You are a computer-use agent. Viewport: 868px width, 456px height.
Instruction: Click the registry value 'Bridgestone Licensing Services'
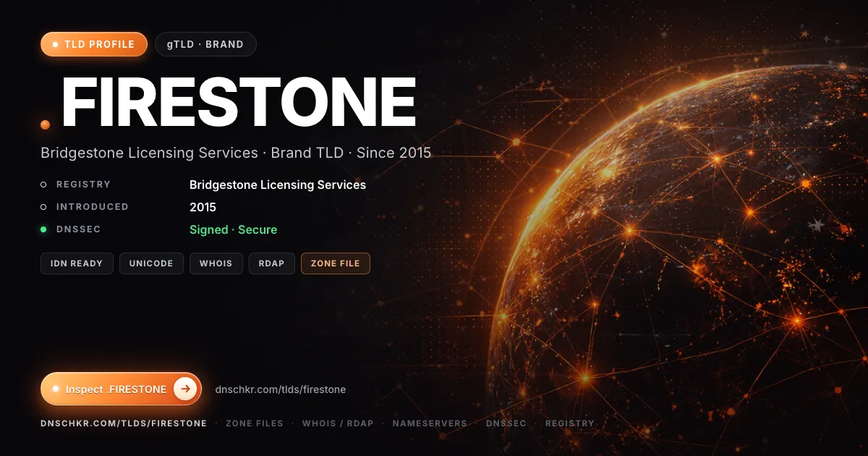click(x=278, y=185)
